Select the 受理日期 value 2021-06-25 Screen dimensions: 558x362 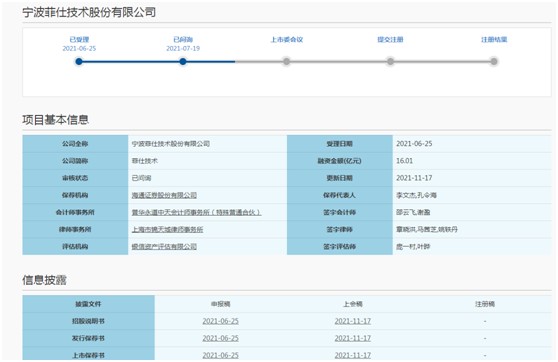point(414,144)
